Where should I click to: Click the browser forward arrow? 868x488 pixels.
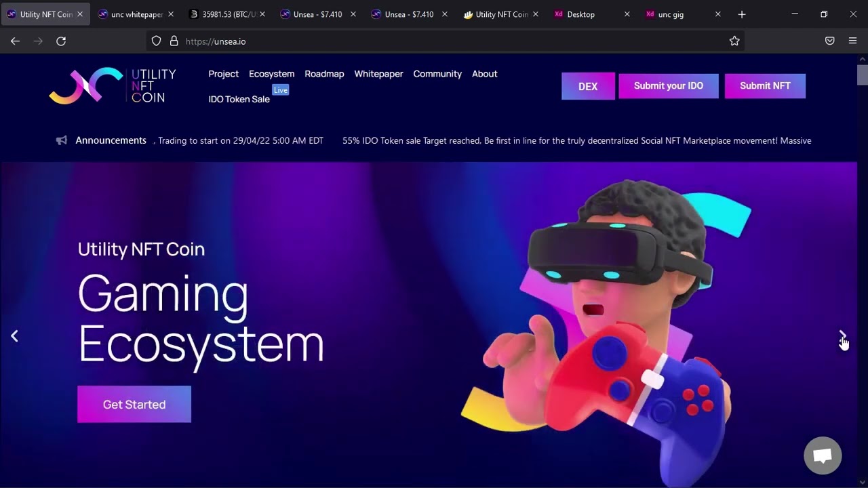click(38, 41)
